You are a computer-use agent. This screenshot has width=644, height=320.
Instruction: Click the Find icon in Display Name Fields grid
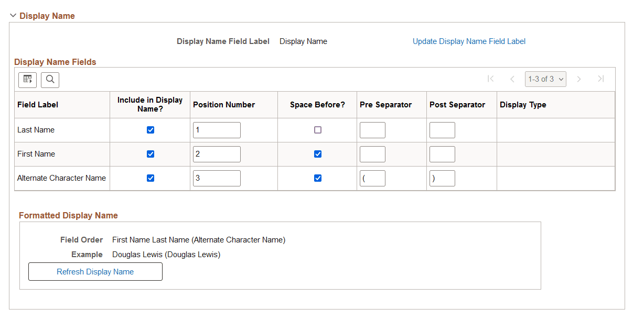(x=50, y=80)
